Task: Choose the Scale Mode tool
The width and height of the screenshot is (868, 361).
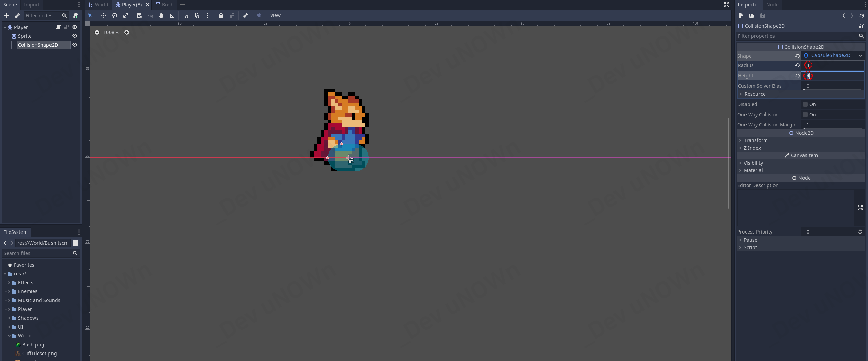Action: coord(126,15)
